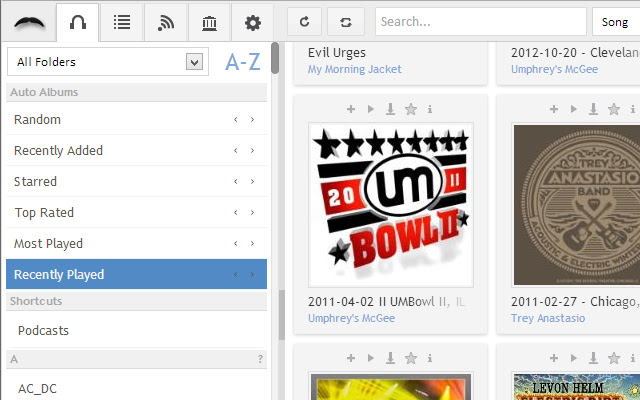Switch to the playlist list tab
The image size is (640, 400).
(x=122, y=23)
